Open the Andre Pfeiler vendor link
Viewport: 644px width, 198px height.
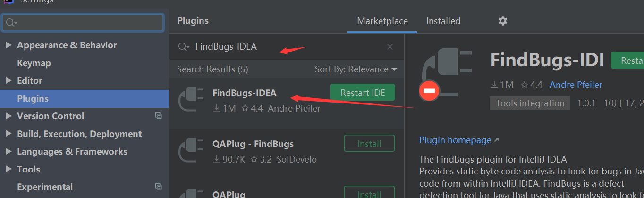point(576,85)
